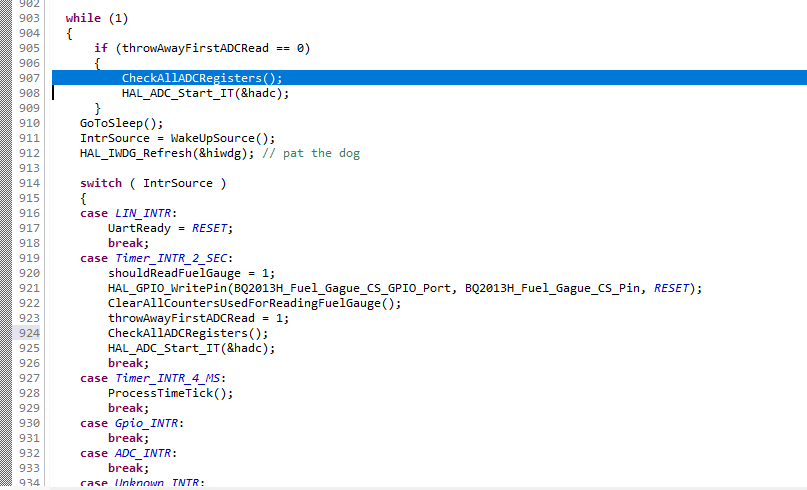Viewport: 807px width, 490px height.
Task: Click the Timer_INTR_4_MS case label
Action: pos(169,378)
